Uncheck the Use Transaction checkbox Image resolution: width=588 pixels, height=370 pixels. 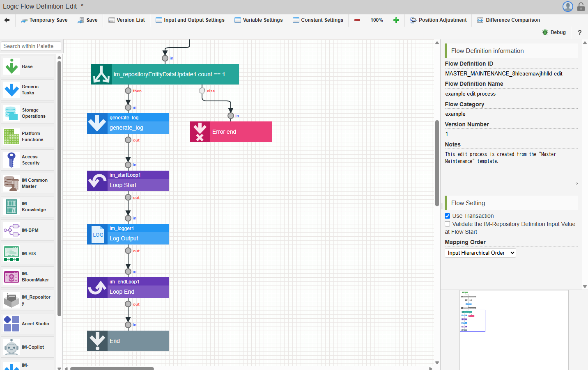448,216
